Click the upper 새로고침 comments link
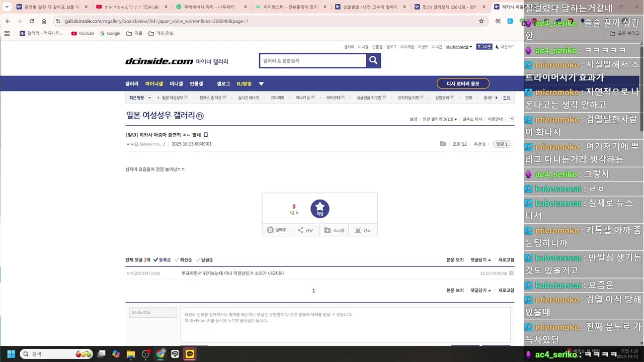This screenshot has height=362, width=644. [x=506, y=260]
